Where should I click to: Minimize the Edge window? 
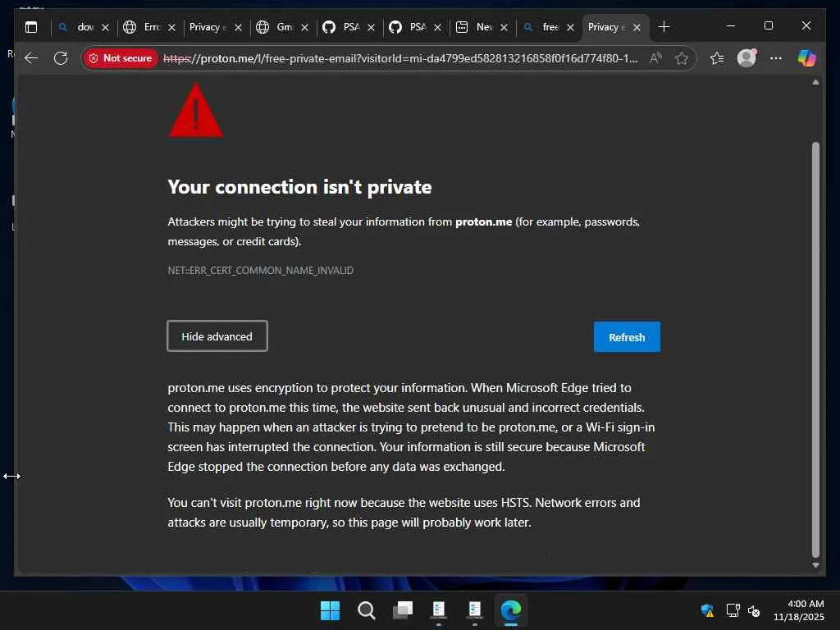click(x=731, y=25)
